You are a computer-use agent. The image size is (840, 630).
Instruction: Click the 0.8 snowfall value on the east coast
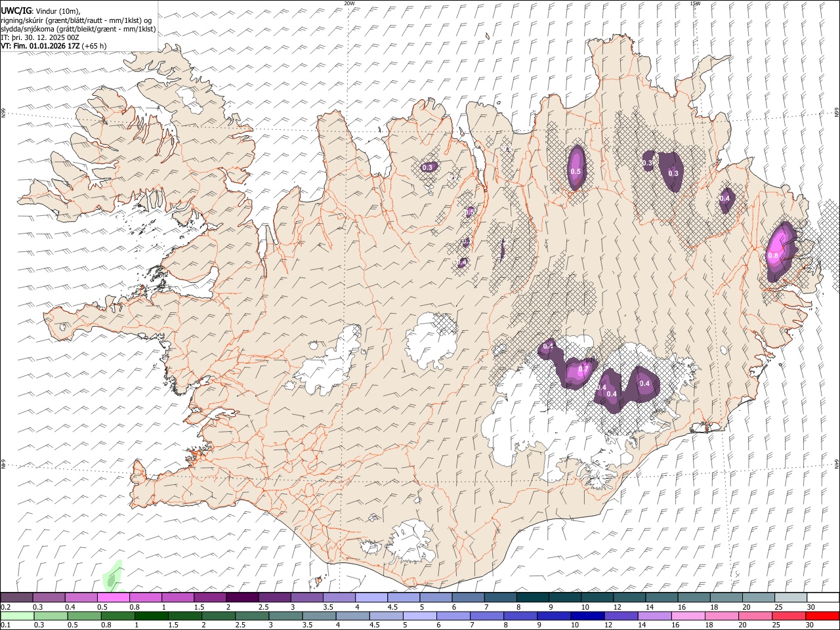point(773,255)
